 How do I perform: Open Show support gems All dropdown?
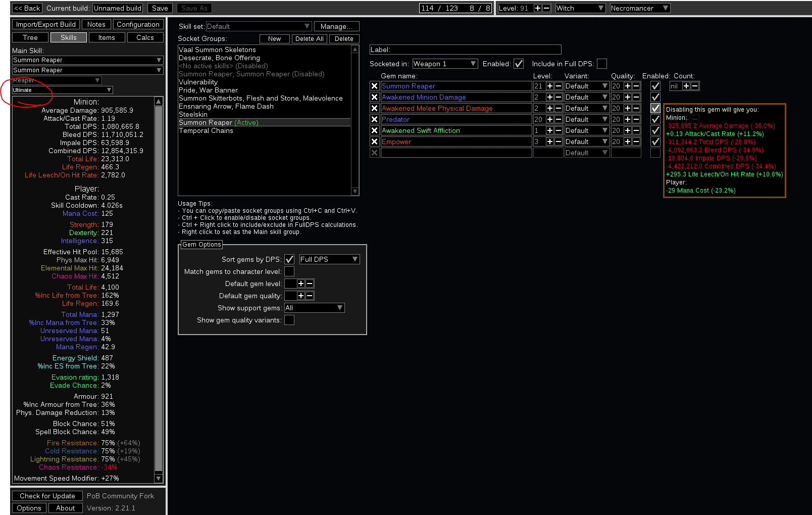point(314,308)
